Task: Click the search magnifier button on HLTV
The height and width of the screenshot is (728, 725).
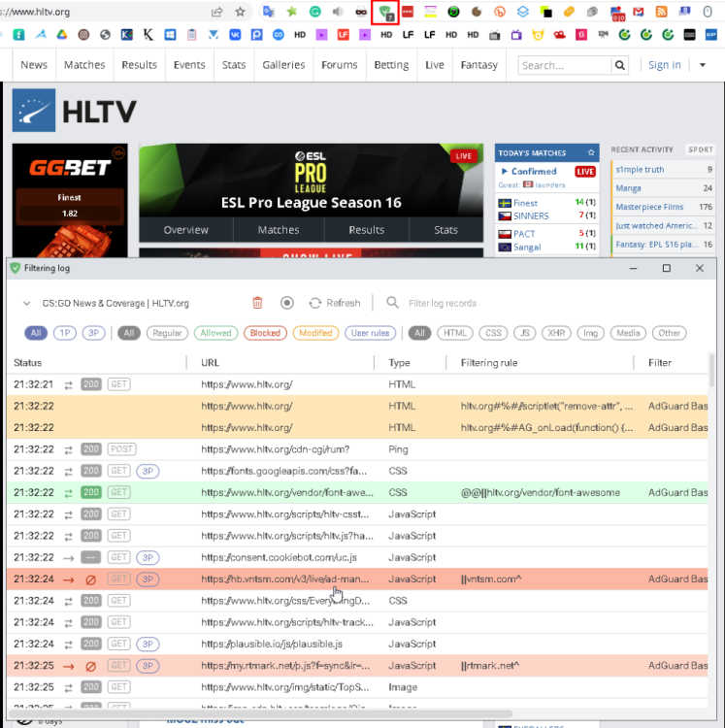Action: 620,65
